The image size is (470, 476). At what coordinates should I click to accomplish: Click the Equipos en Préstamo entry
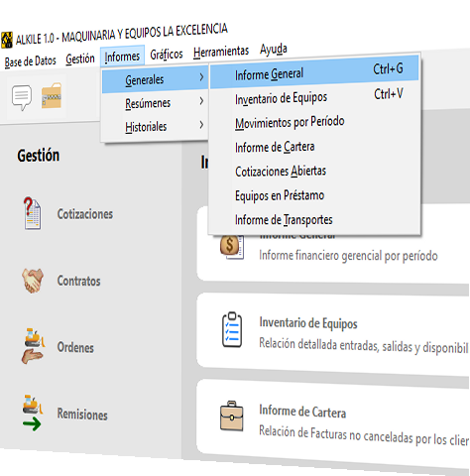(280, 195)
